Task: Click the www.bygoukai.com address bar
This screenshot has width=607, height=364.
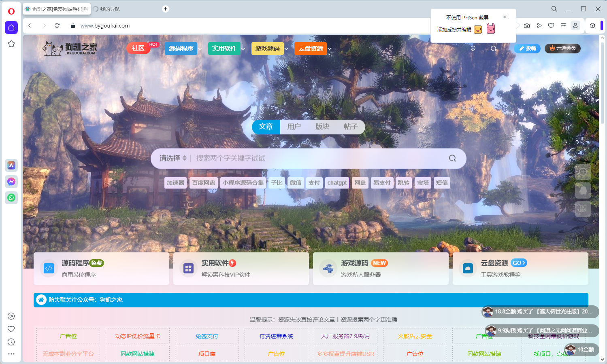Action: 105,25
